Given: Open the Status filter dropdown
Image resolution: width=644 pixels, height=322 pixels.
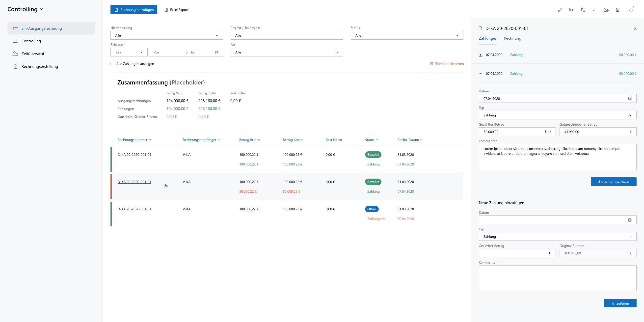Looking at the screenshot, I should coord(406,35).
